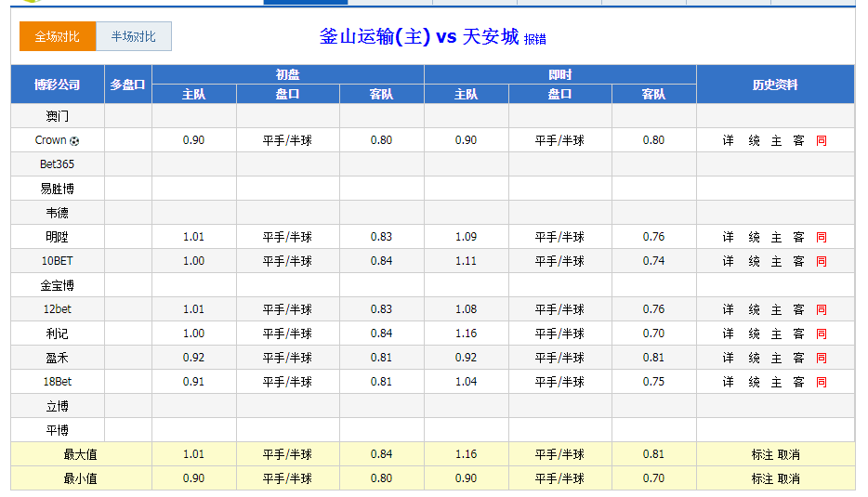
Task: Open 详 link in 盈禾 row
Action: pos(728,358)
